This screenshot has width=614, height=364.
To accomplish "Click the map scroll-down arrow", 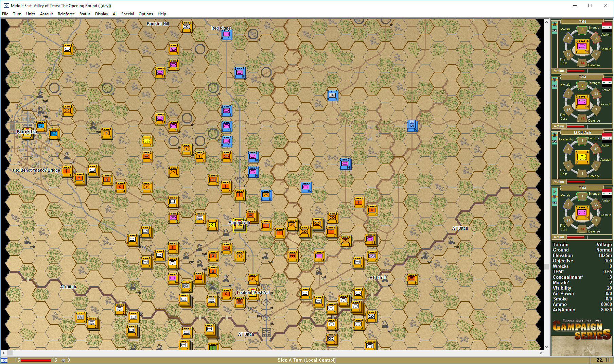I will click(546, 347).
